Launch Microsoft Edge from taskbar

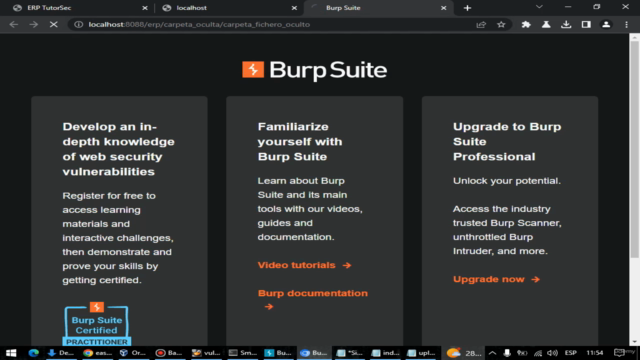33,353
